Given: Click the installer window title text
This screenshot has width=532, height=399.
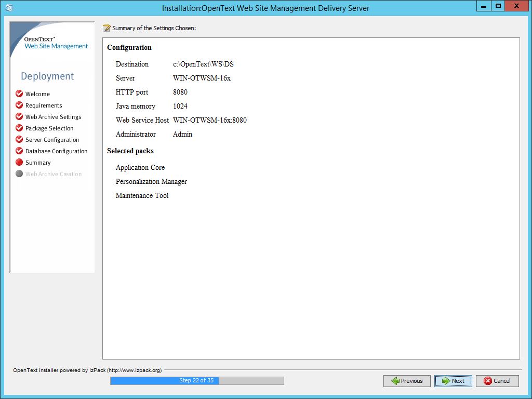Looking at the screenshot, I should tap(265, 8).
